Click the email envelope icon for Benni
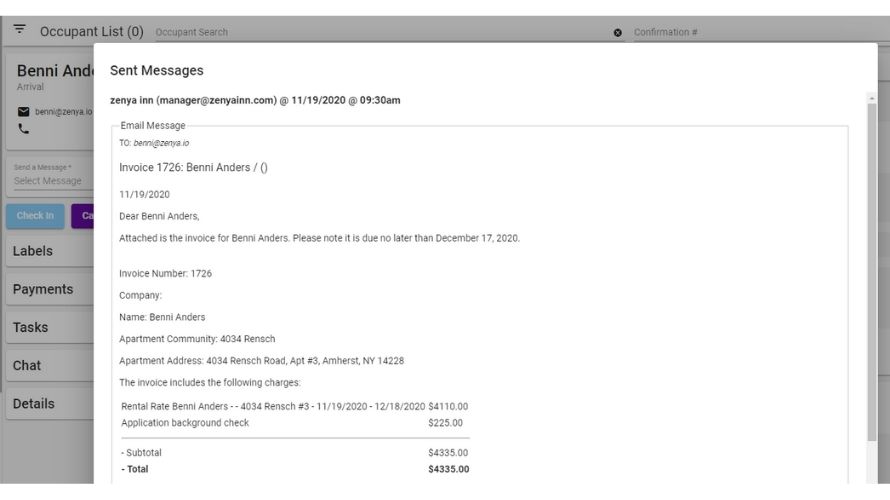This screenshot has width=890, height=500. [24, 111]
